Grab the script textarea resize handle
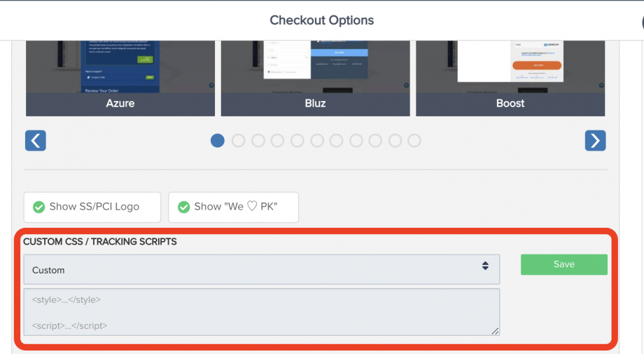644x354 pixels. click(495, 331)
